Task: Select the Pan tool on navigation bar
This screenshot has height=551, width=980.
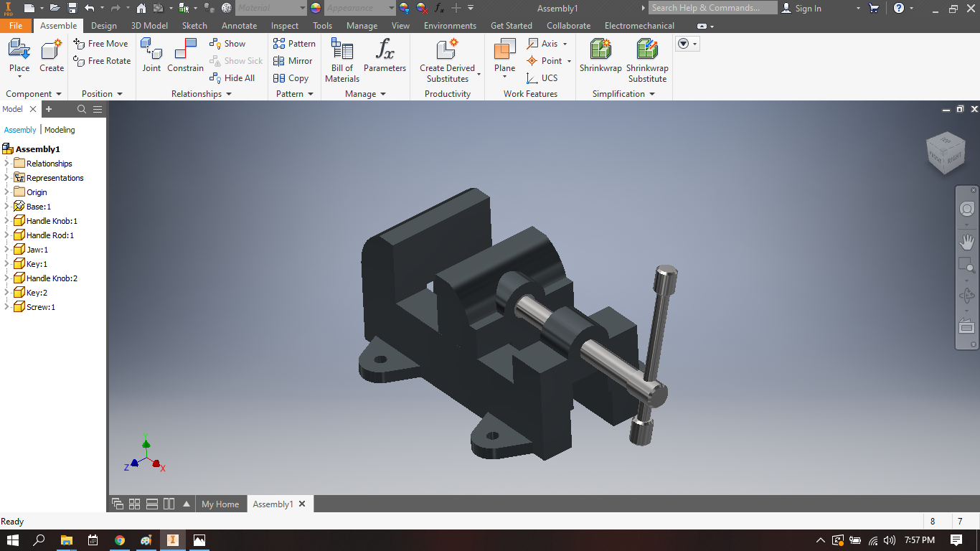Action: coord(966,242)
